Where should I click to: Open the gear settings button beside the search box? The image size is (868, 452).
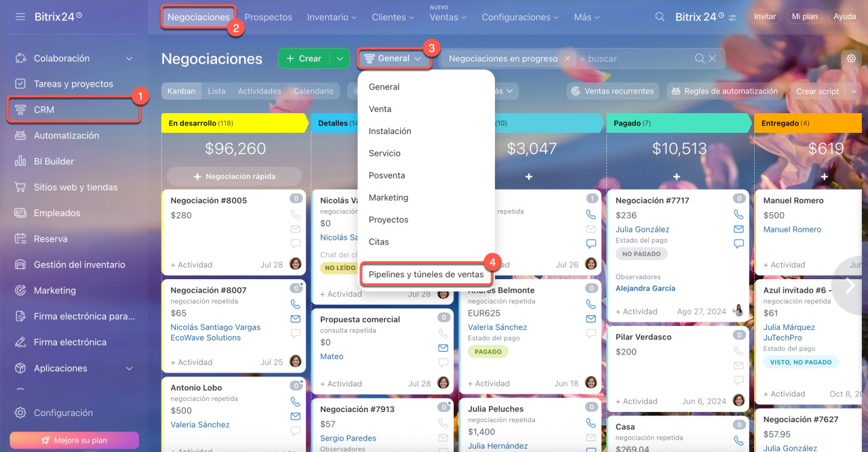(x=851, y=58)
